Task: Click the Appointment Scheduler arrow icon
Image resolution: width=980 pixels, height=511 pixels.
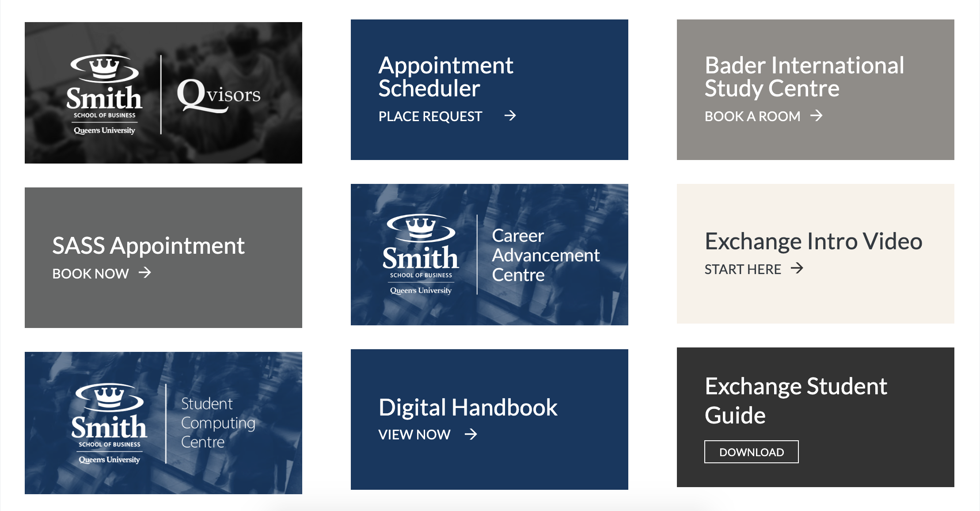Action: click(511, 115)
